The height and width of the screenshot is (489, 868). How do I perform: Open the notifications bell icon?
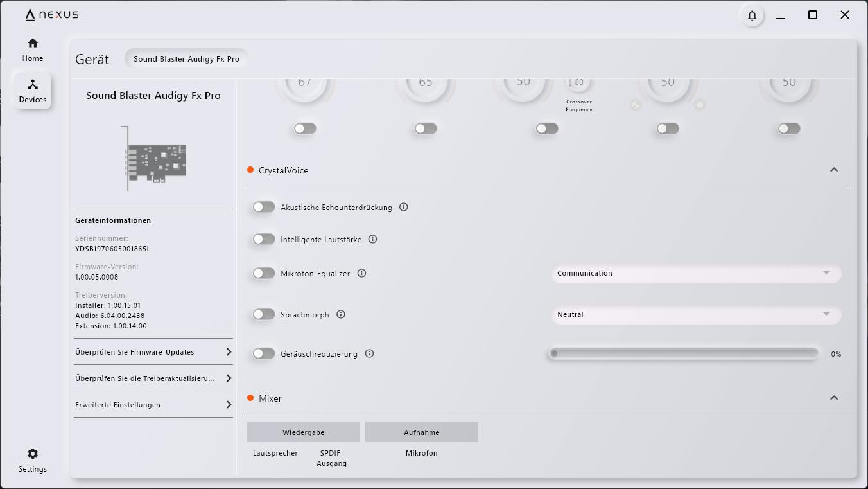pos(752,15)
